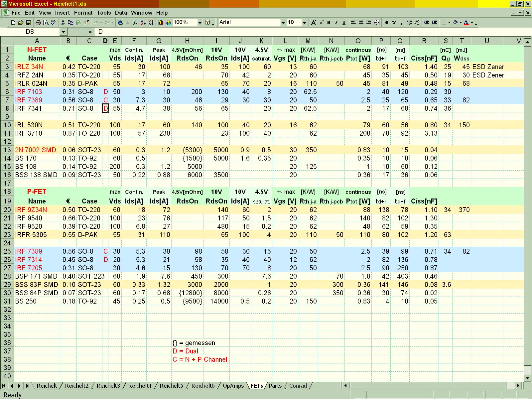The height and width of the screenshot is (399, 532).
Task: Select the column H header
Action: 187,41
